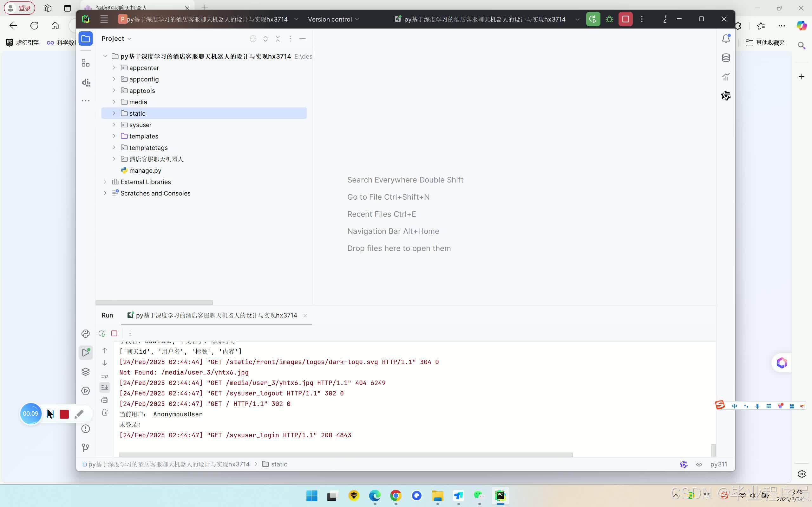Open the Database tool window icon
This screenshot has height=507, width=812.
726,58
